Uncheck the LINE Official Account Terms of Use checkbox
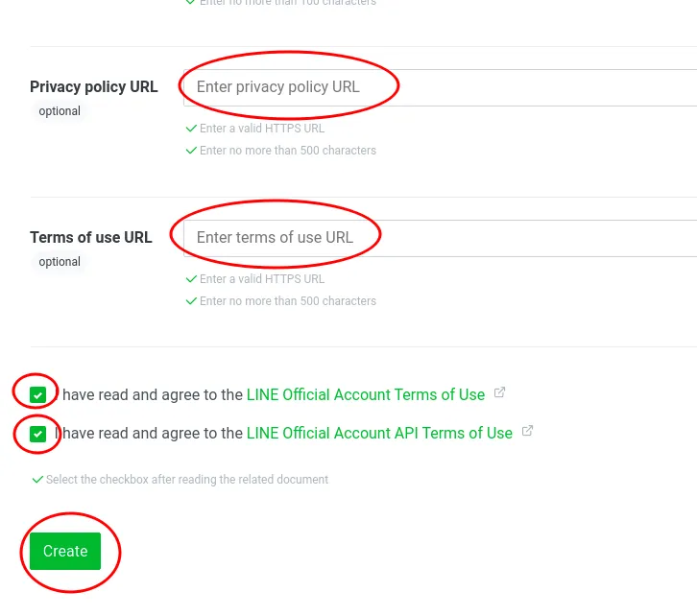This screenshot has height=616, width=697. coord(37,394)
